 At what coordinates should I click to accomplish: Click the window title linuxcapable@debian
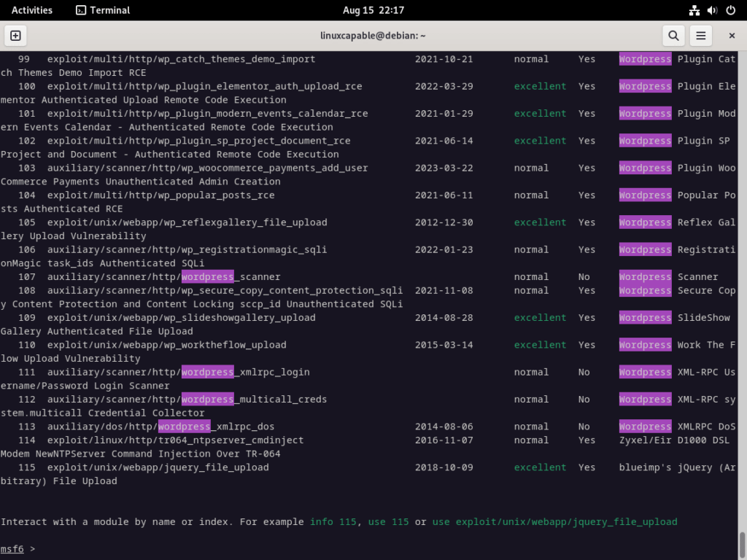pyautogui.click(x=373, y=36)
